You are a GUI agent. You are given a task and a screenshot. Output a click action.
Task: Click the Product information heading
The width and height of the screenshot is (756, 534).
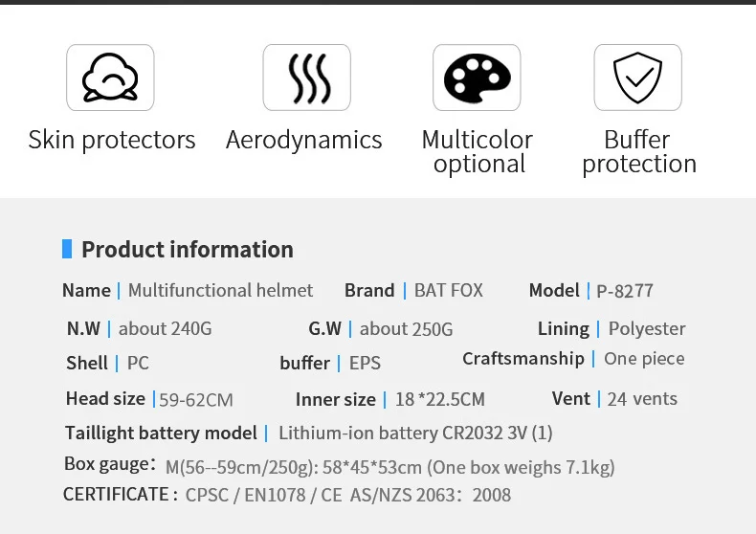click(188, 250)
